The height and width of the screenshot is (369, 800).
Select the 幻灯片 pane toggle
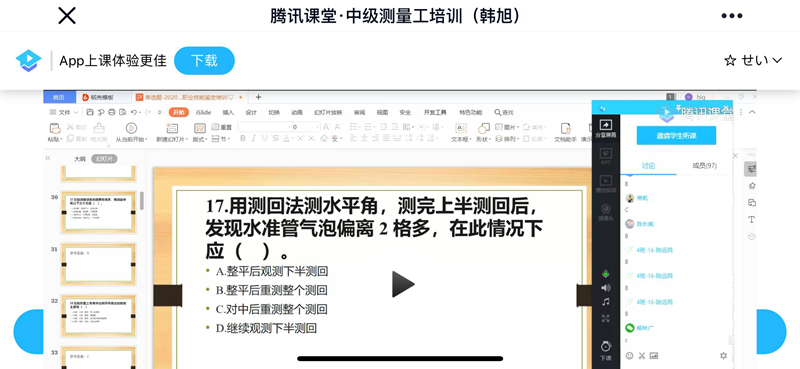pyautogui.click(x=105, y=159)
